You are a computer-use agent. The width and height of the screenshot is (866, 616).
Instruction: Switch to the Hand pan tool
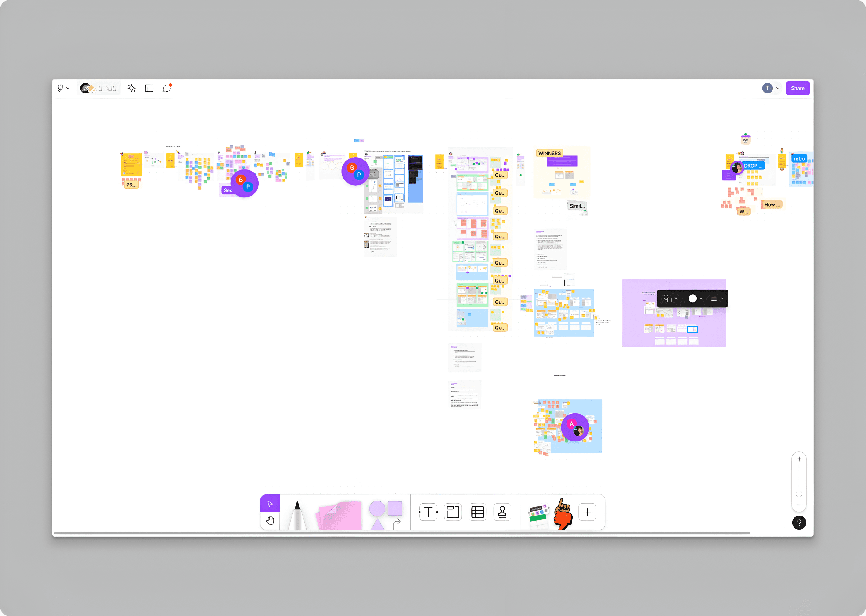(270, 520)
